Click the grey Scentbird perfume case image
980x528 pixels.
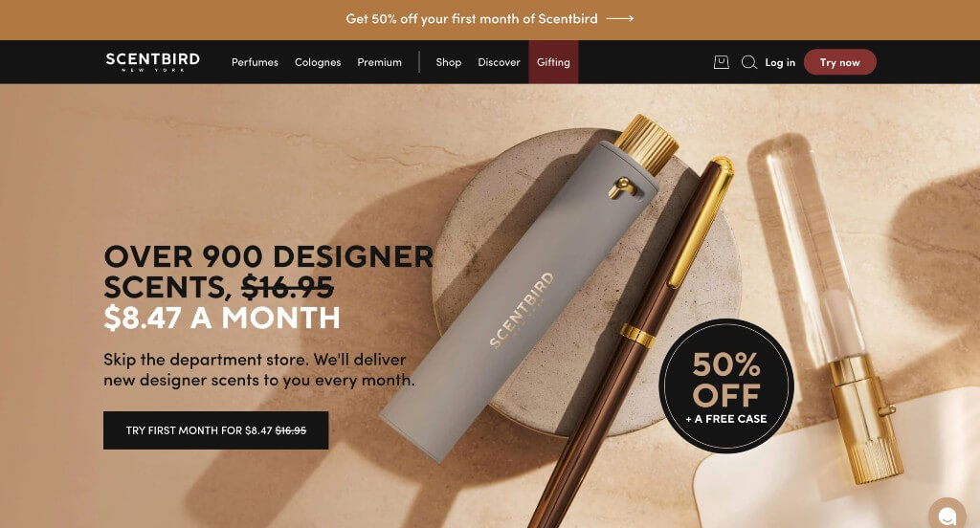tap(528, 287)
